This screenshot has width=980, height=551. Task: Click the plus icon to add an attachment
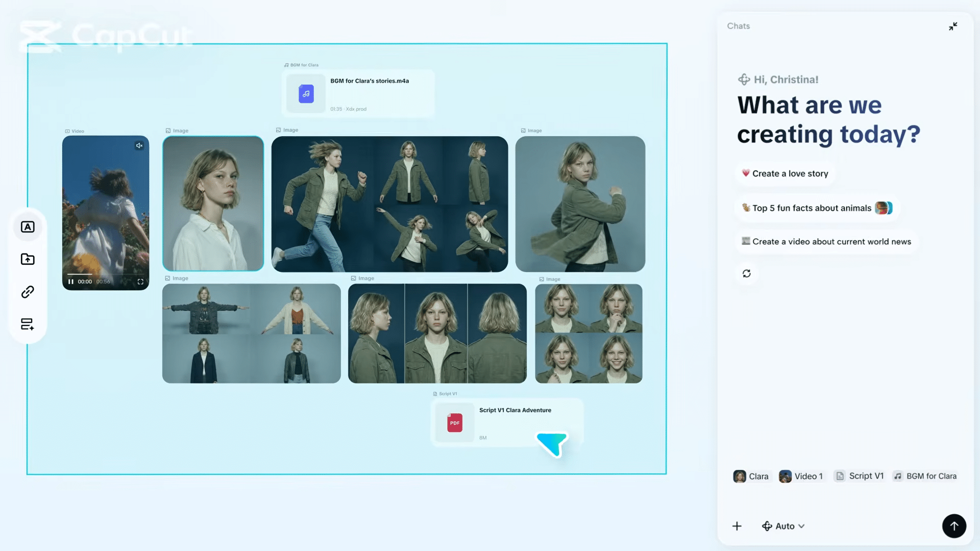coord(737,526)
